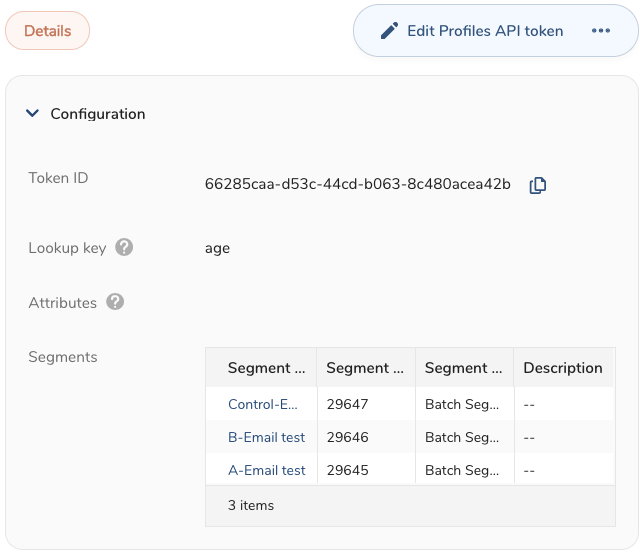Click segment ID 29647 cell
Image resolution: width=640 pixels, height=553 pixels.
click(347, 405)
